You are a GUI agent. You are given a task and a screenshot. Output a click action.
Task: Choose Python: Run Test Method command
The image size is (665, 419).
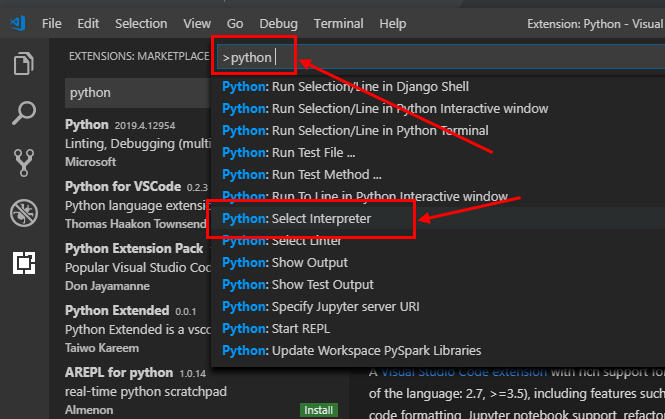pyautogui.click(x=438, y=175)
